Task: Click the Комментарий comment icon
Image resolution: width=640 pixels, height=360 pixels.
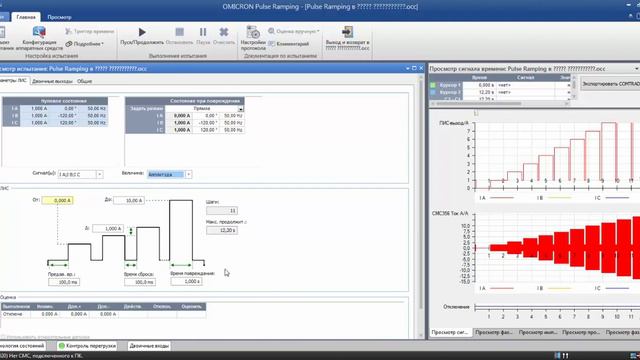Action: click(272, 44)
